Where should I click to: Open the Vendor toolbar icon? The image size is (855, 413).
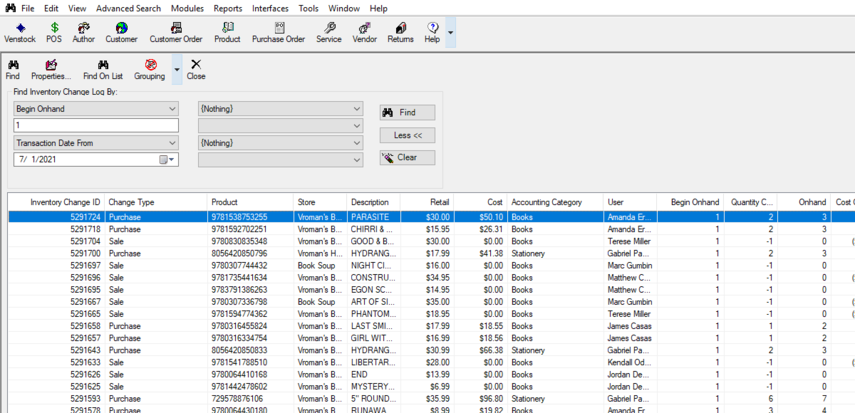coord(365,33)
